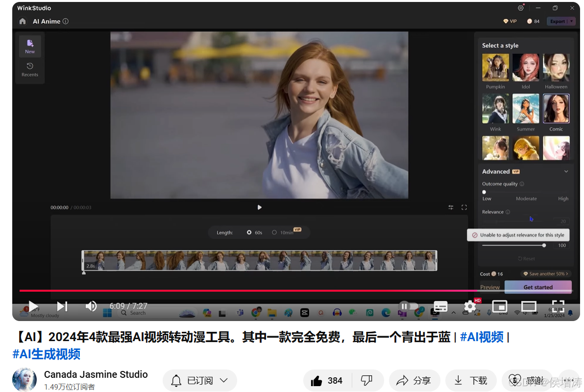The image size is (584, 392).
Task: Click the Export button
Action: pos(557,21)
